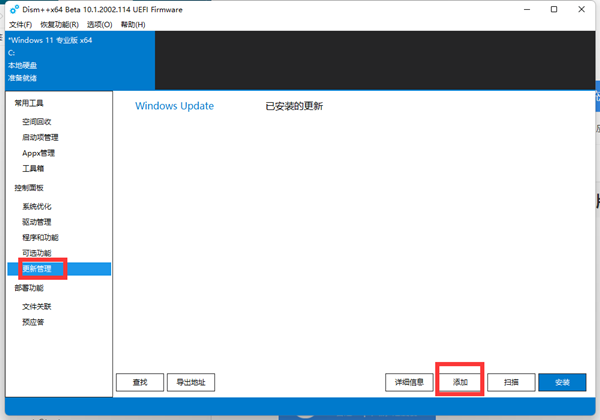Open the 帮助(H) menu
The width and height of the screenshot is (600, 420).
133,24
